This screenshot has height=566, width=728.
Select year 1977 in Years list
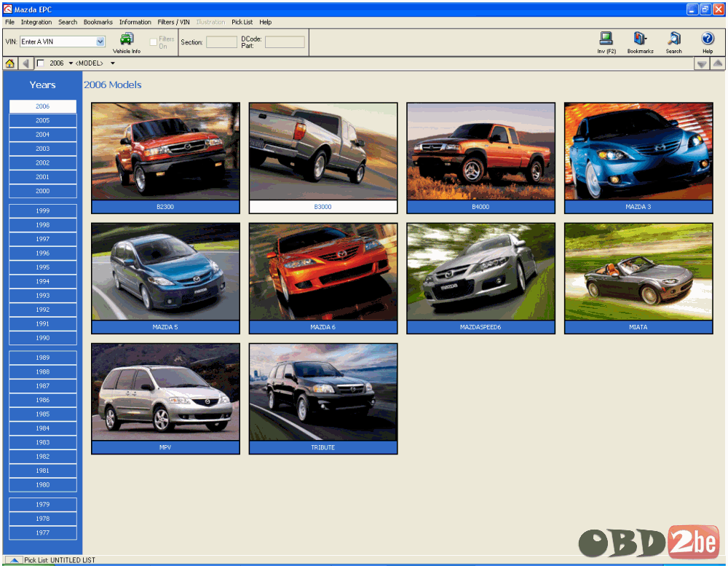click(x=43, y=533)
